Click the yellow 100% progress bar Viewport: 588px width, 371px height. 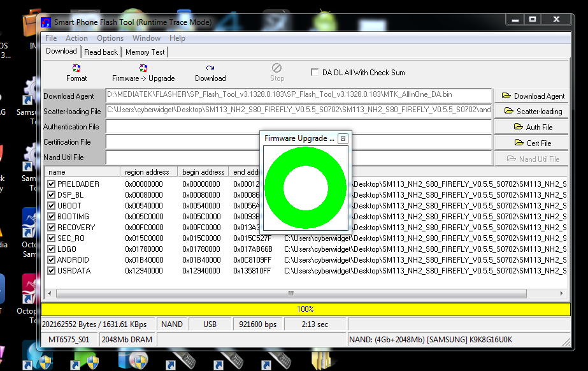pyautogui.click(x=305, y=309)
